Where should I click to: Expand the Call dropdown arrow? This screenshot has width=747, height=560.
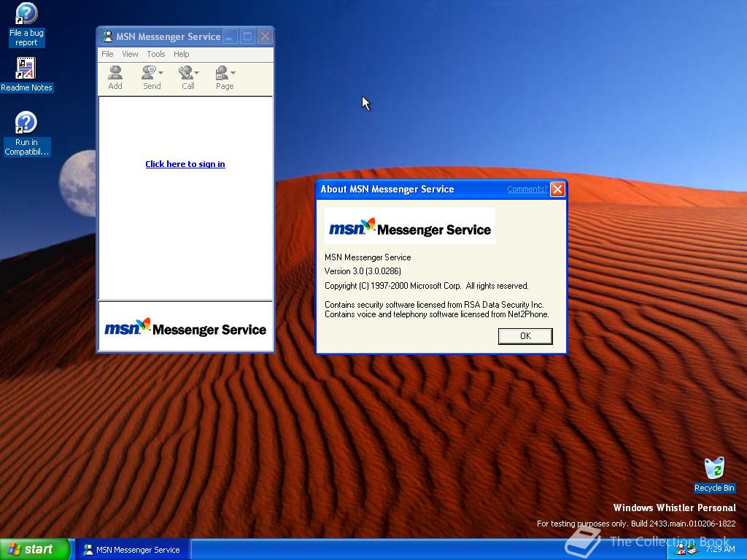197,73
